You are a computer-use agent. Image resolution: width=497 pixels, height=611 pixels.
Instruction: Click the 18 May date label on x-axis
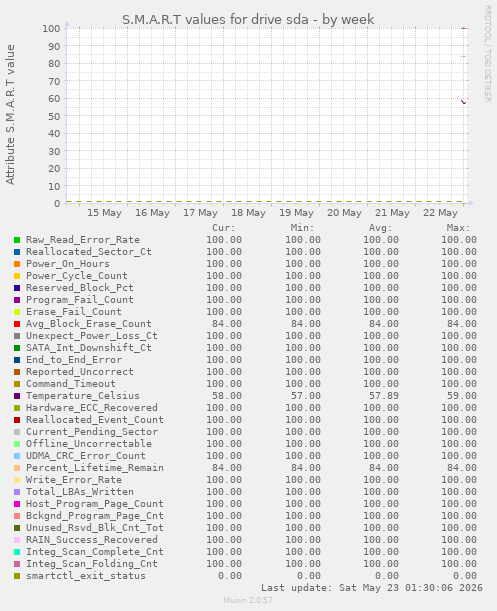(248, 213)
